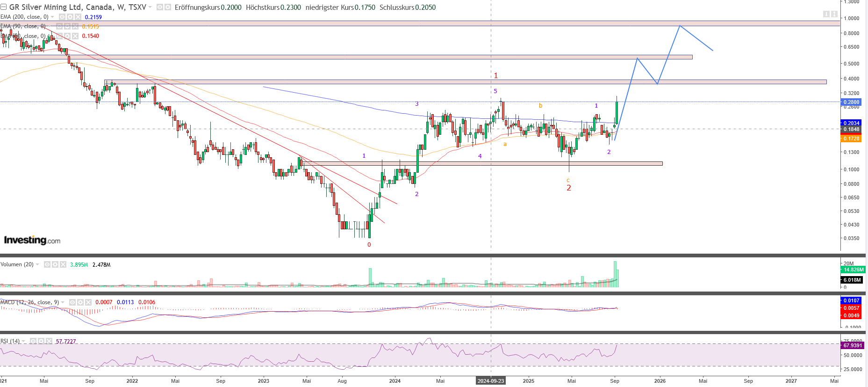
Task: Click the 0.2800 price label on axis
Action: point(852,102)
